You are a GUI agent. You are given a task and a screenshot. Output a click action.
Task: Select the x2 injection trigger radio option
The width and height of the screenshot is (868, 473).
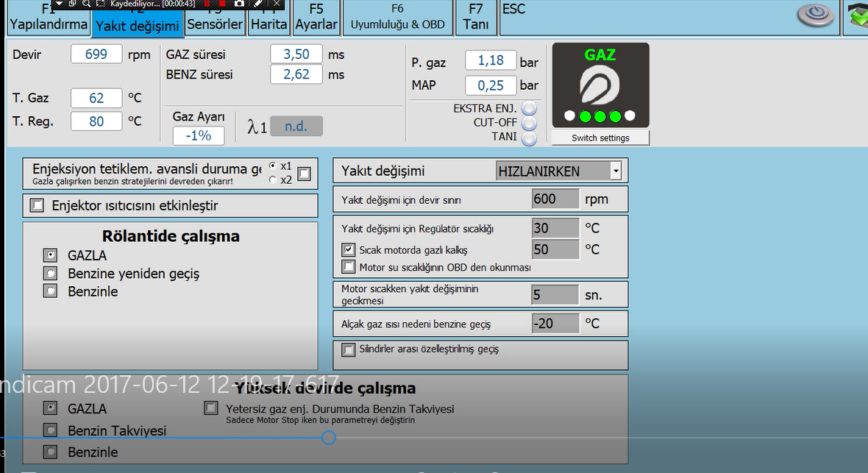pos(274,179)
